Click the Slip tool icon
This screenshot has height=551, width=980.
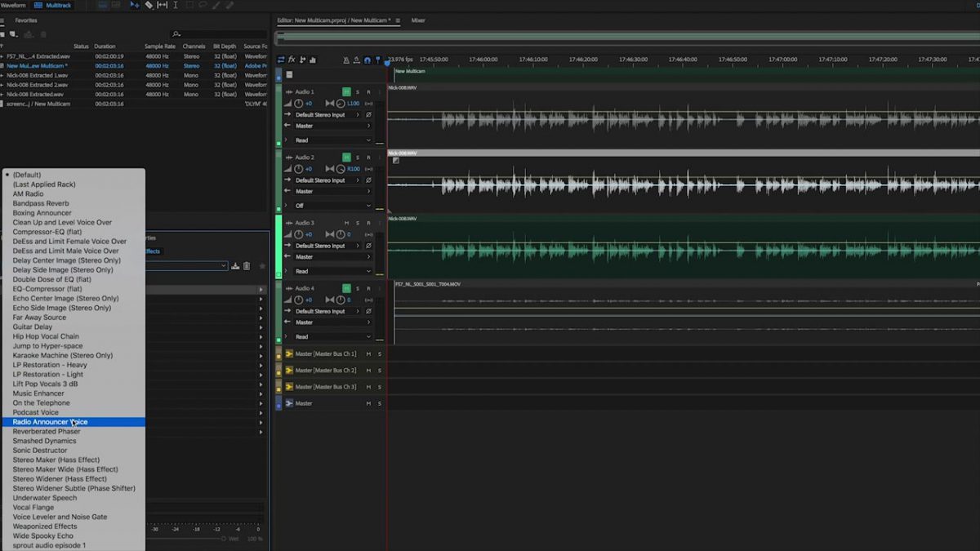[x=162, y=5]
